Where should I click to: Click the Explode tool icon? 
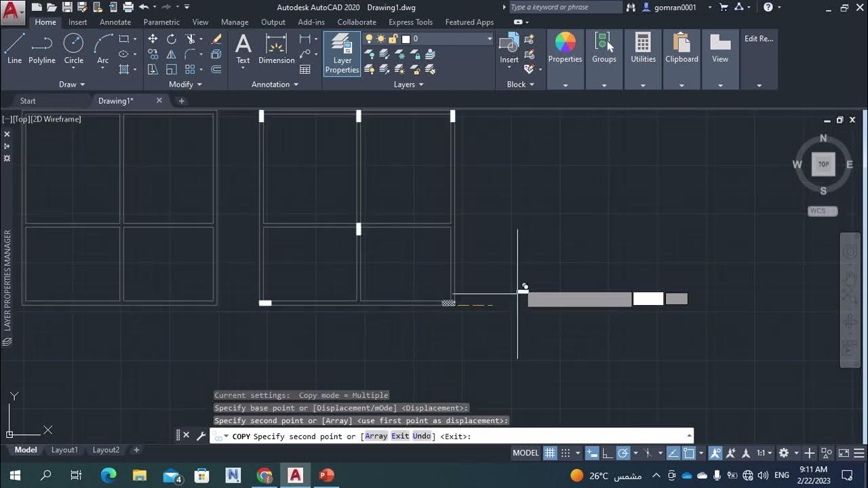pos(216,54)
